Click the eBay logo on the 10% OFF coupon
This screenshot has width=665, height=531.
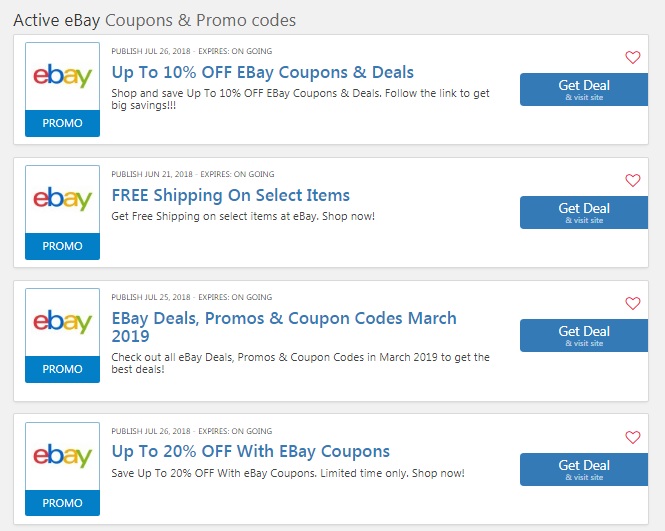(x=62, y=76)
